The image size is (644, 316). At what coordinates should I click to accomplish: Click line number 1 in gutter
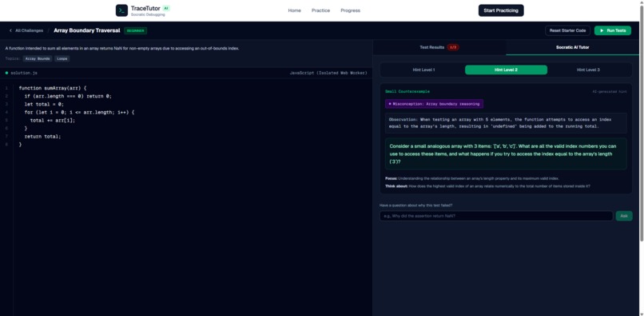[6, 88]
